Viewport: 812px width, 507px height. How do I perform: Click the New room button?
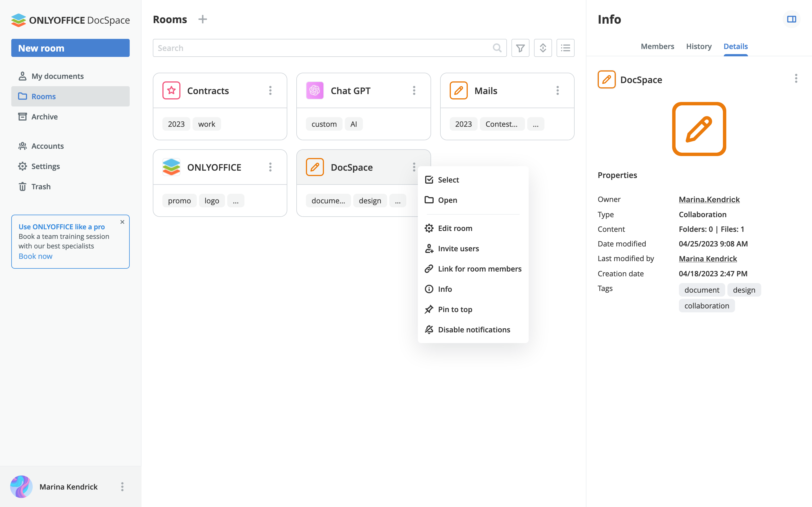[70, 48]
